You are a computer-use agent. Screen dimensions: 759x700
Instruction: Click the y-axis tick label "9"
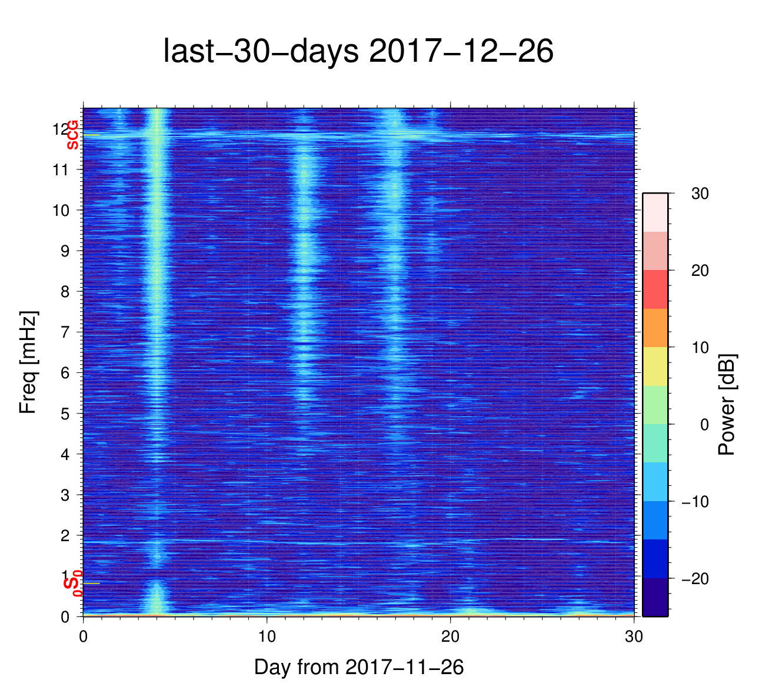point(65,251)
